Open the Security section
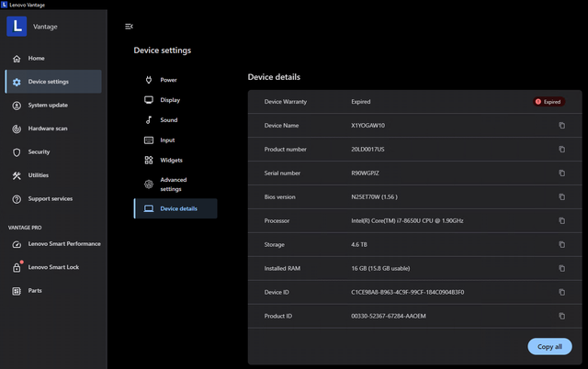This screenshot has width=588, height=369. point(53,152)
